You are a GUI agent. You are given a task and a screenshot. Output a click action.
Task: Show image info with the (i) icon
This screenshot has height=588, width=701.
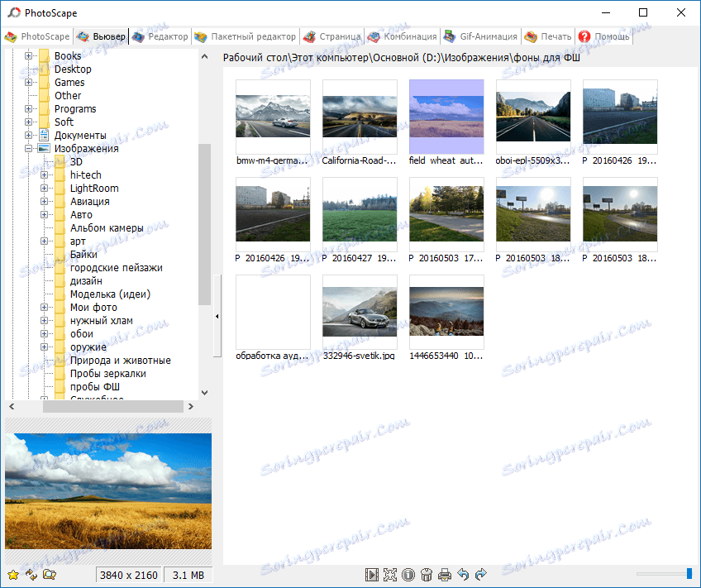(409, 575)
